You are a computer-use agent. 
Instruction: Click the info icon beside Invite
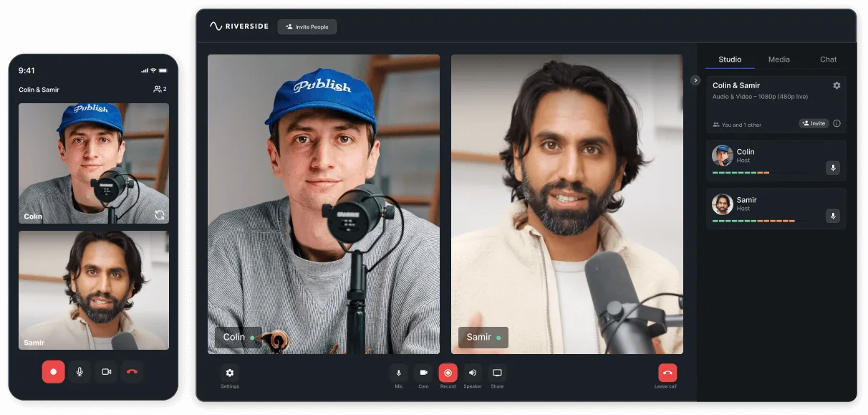point(836,123)
